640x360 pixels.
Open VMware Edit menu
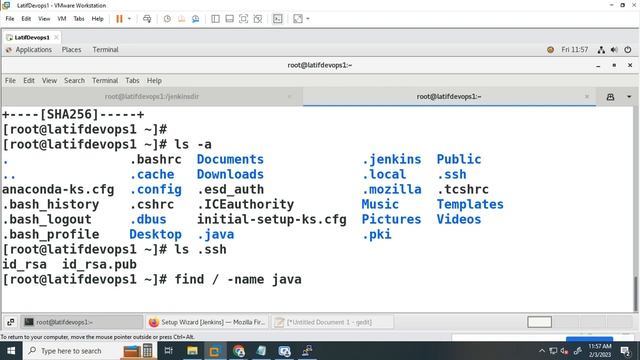(26, 19)
